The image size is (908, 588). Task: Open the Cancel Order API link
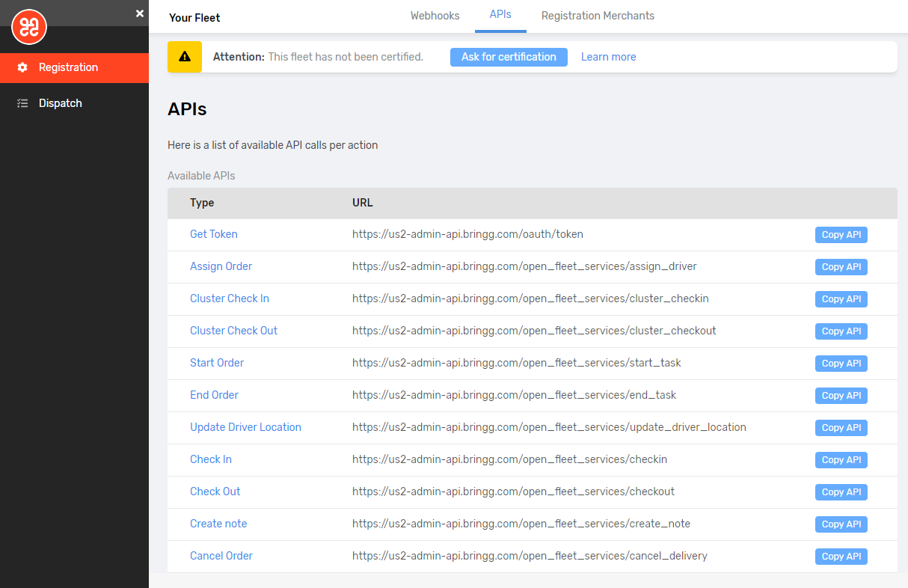pyautogui.click(x=221, y=556)
